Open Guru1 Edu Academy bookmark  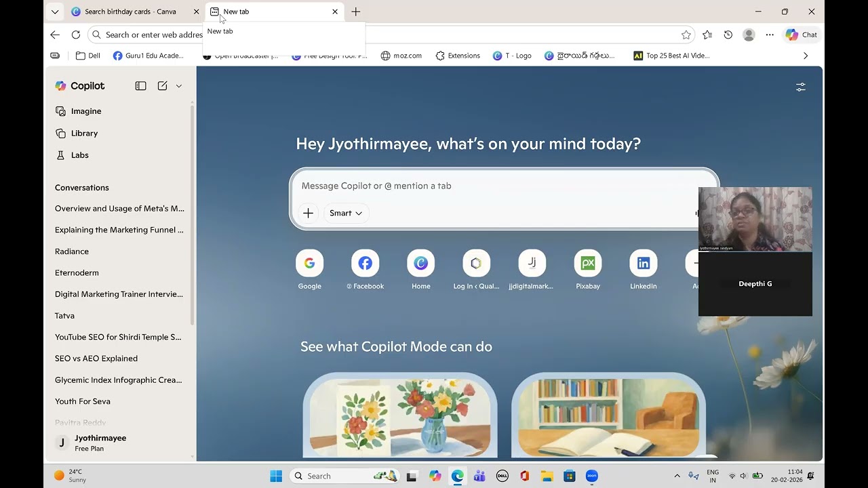point(149,56)
